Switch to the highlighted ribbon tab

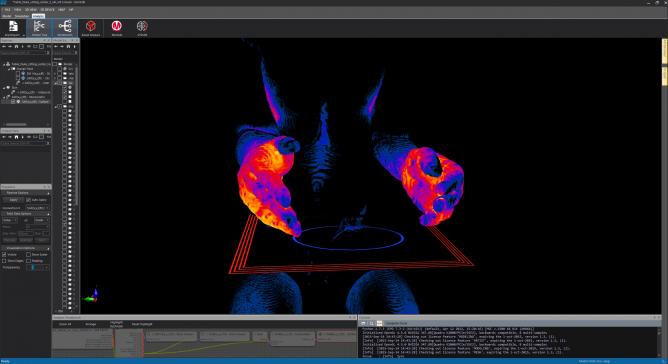[x=38, y=16]
